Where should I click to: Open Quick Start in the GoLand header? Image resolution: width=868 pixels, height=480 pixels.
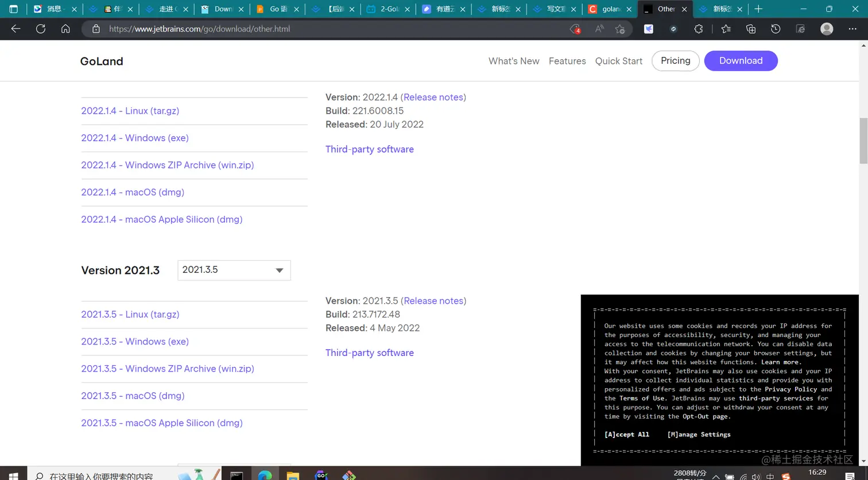[619, 61]
